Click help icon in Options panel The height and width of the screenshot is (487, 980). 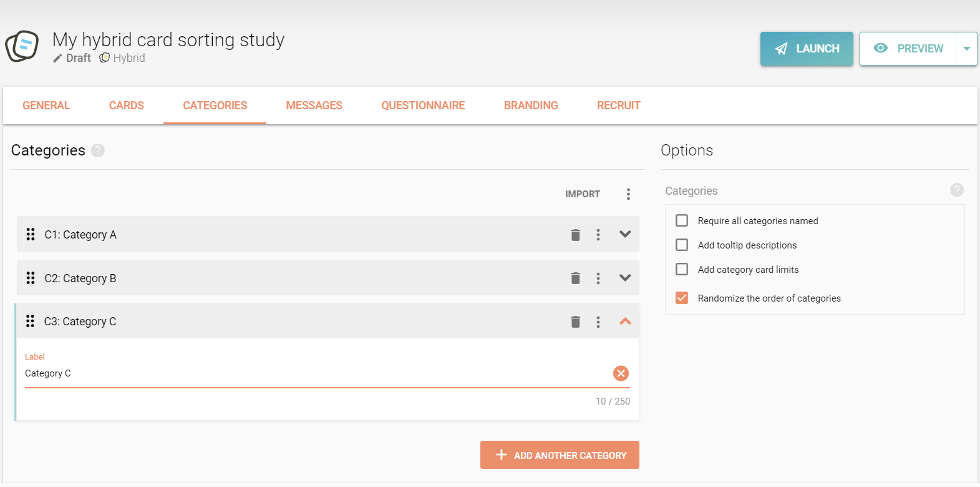(956, 190)
